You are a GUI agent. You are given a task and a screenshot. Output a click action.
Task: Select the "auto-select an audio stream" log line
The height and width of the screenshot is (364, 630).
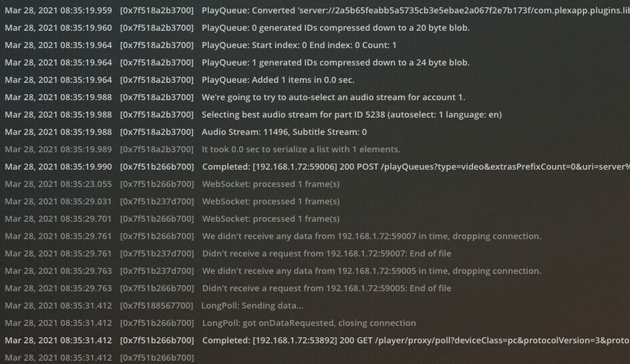(x=333, y=97)
